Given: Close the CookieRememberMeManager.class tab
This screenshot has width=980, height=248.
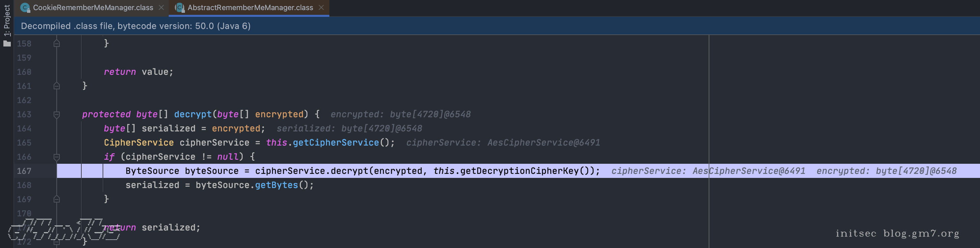Looking at the screenshot, I should 161,8.
